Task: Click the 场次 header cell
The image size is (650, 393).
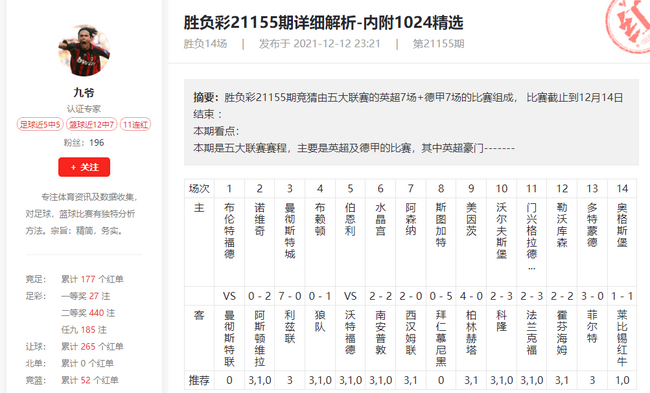Action: (199, 189)
